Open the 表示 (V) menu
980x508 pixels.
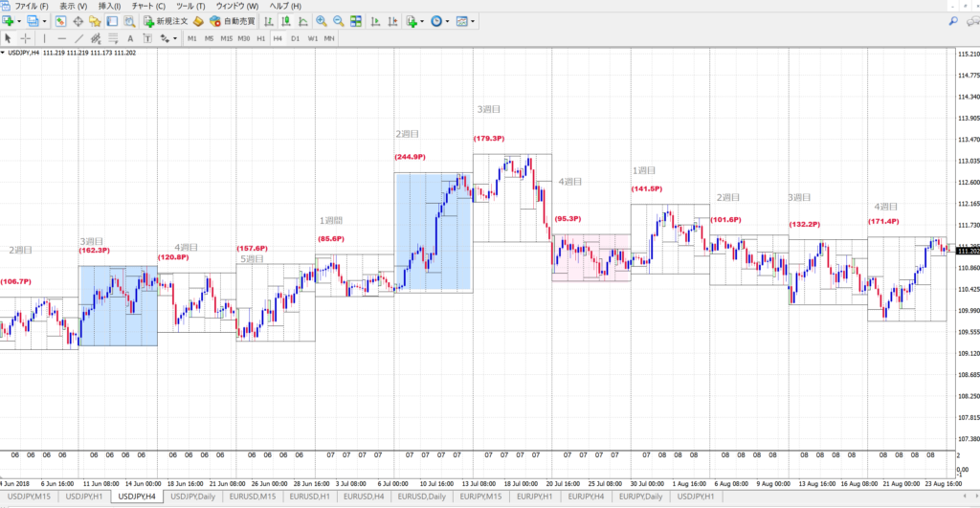click(73, 7)
